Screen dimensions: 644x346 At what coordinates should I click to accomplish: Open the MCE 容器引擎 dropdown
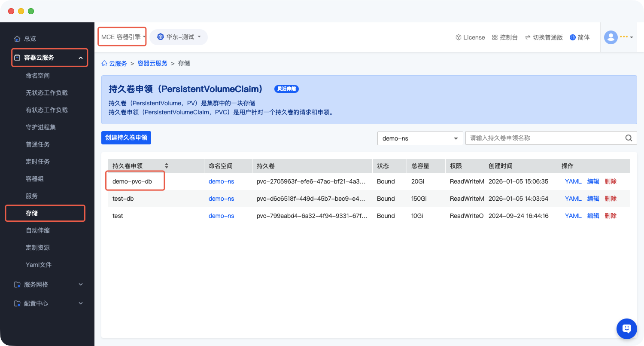(x=123, y=37)
